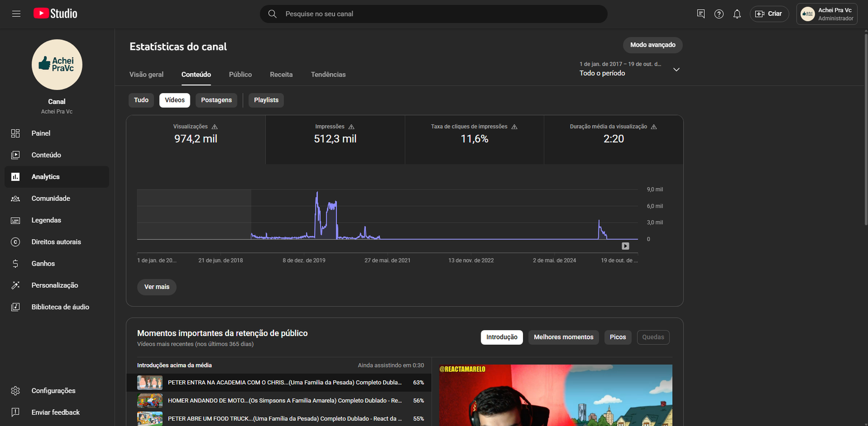Select the Playlists filter chip
868x426 pixels.
266,100
